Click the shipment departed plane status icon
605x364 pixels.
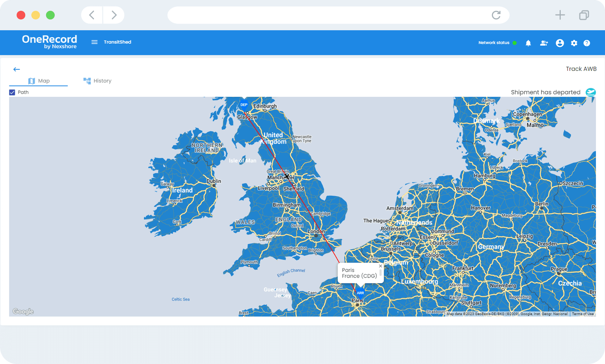591,92
